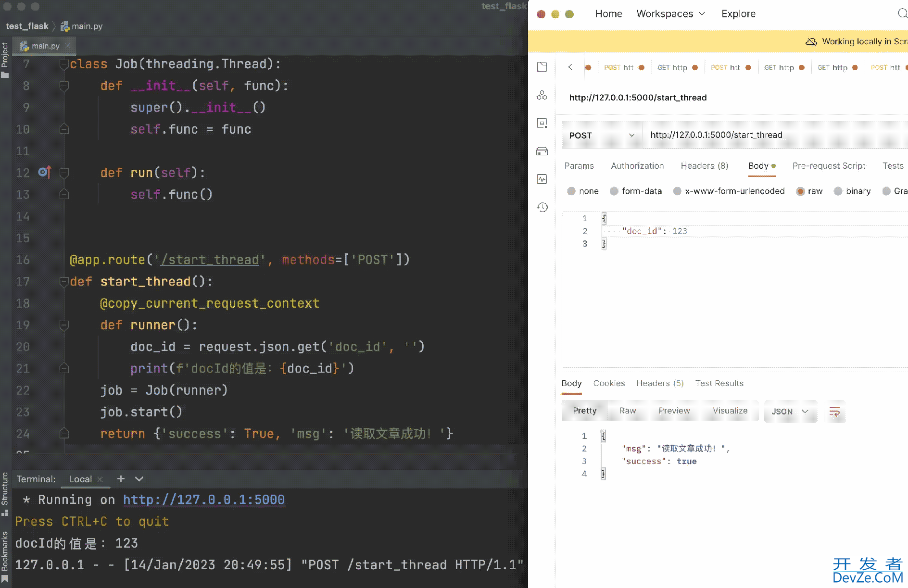This screenshot has width=908, height=588.
Task: Open Environments icon in Postman sidebar
Action: pos(542,123)
